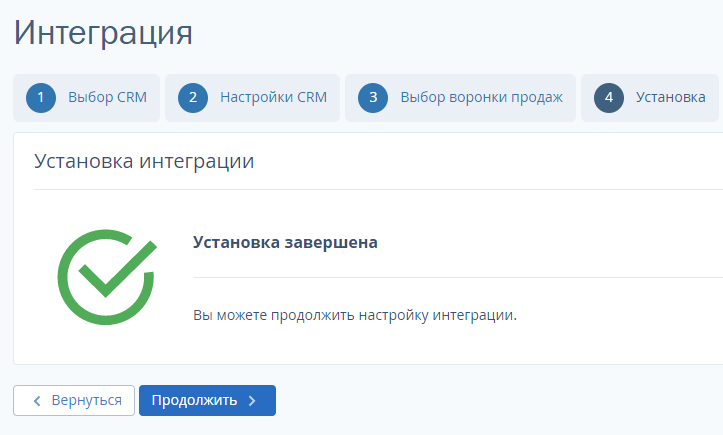Click the green checkmark success icon
This screenshot has width=723, height=435.
[x=107, y=277]
